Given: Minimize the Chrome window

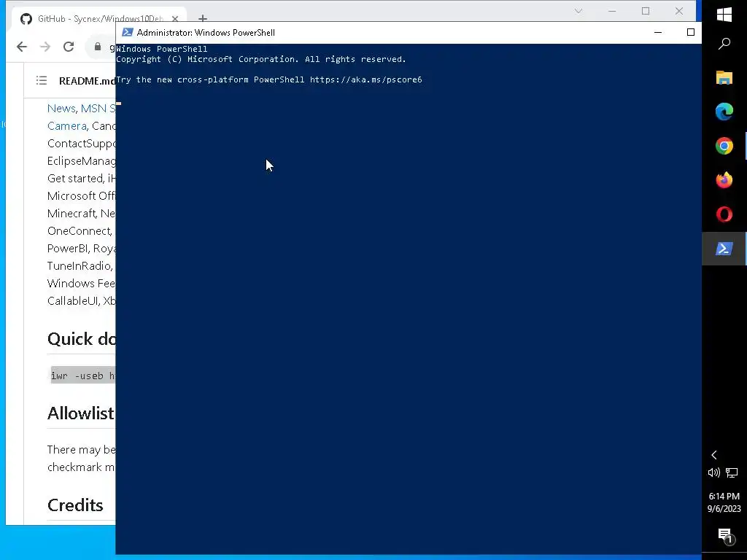Looking at the screenshot, I should pyautogui.click(x=612, y=11).
